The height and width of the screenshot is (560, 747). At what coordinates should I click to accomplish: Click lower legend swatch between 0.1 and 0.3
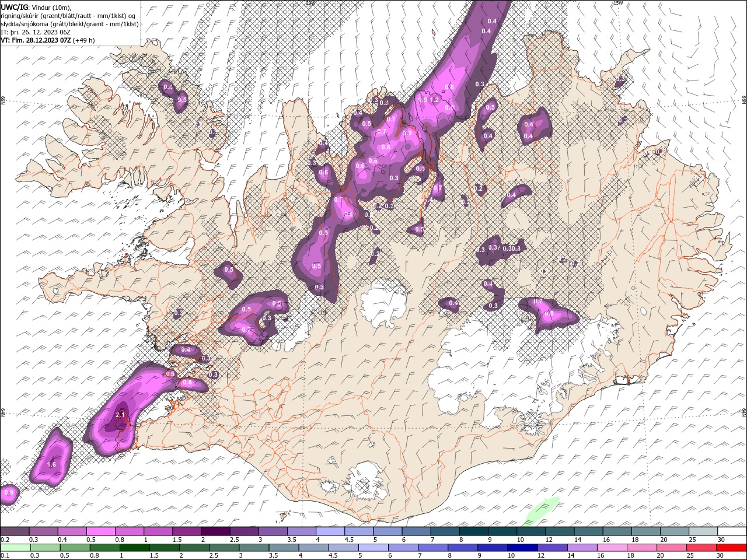[x=15, y=548]
